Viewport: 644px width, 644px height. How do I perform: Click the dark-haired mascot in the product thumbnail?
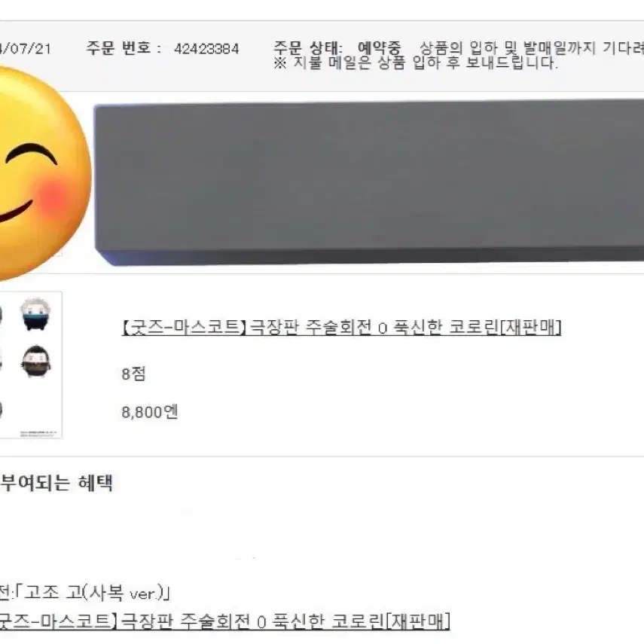point(36,362)
